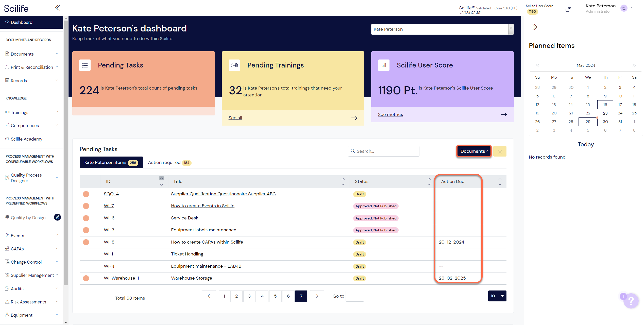This screenshot has width=644, height=325.
Task: Click the lock badge beside Quality by Design
Action: click(57, 217)
